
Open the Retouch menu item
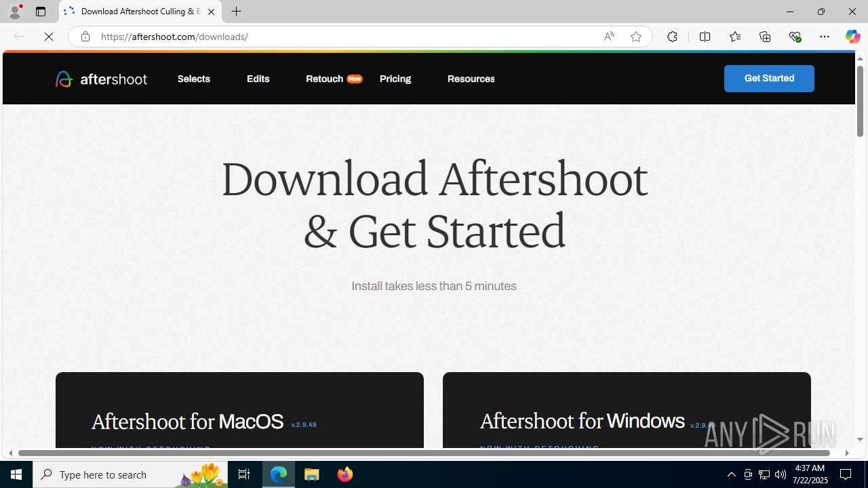click(x=334, y=79)
